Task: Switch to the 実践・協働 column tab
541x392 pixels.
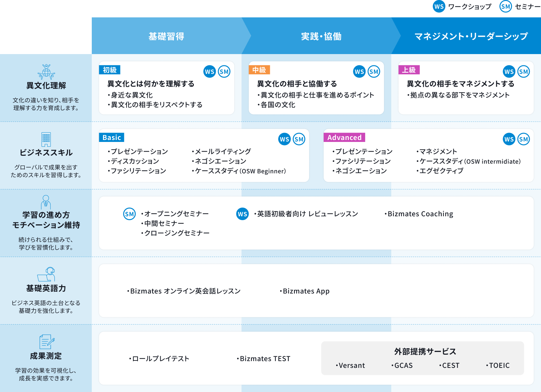Action: pos(322,36)
